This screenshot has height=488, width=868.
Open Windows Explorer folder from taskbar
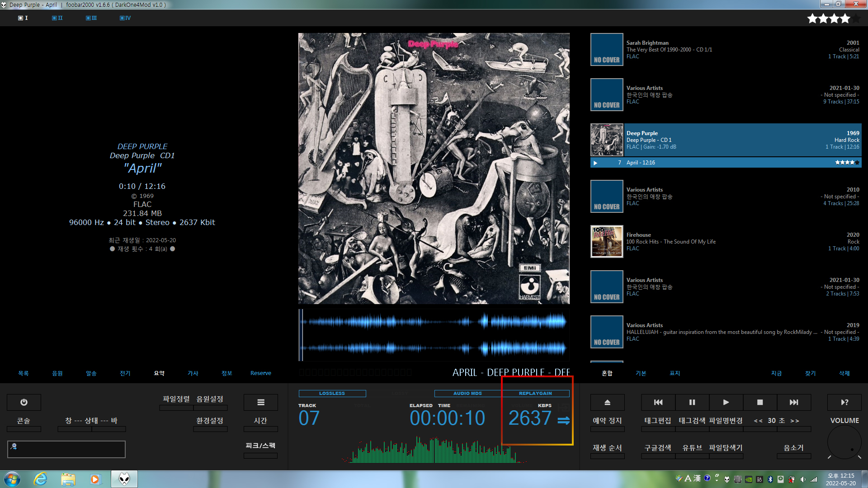(68, 479)
